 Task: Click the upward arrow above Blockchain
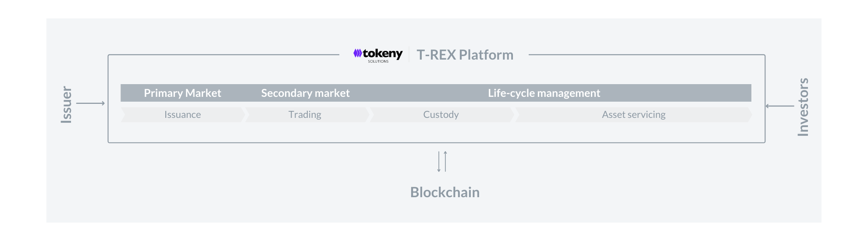pyautogui.click(x=445, y=161)
